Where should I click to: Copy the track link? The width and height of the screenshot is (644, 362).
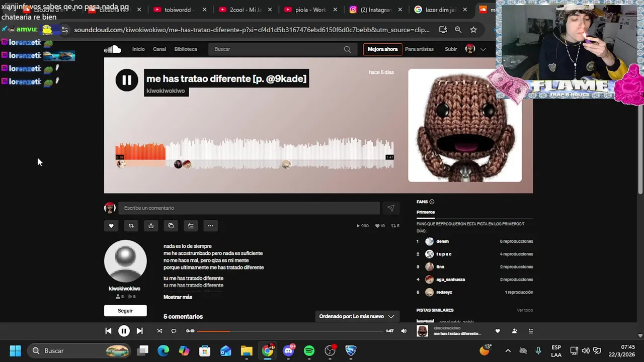point(171,226)
